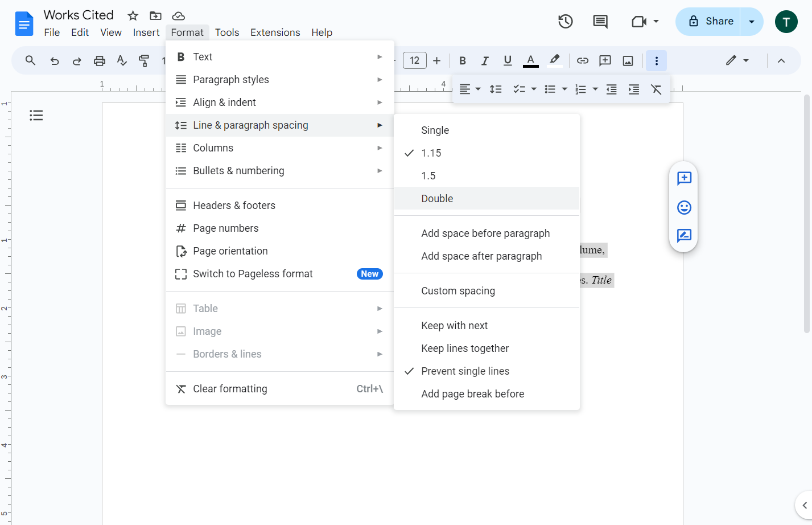This screenshot has height=525, width=812.
Task: Decrease indent of paragraph
Action: 612,89
